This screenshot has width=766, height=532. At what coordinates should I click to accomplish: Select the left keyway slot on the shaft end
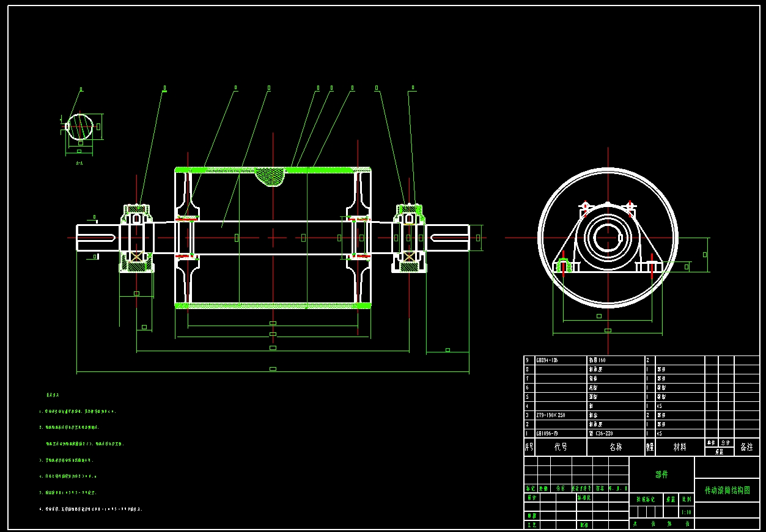[98, 238]
